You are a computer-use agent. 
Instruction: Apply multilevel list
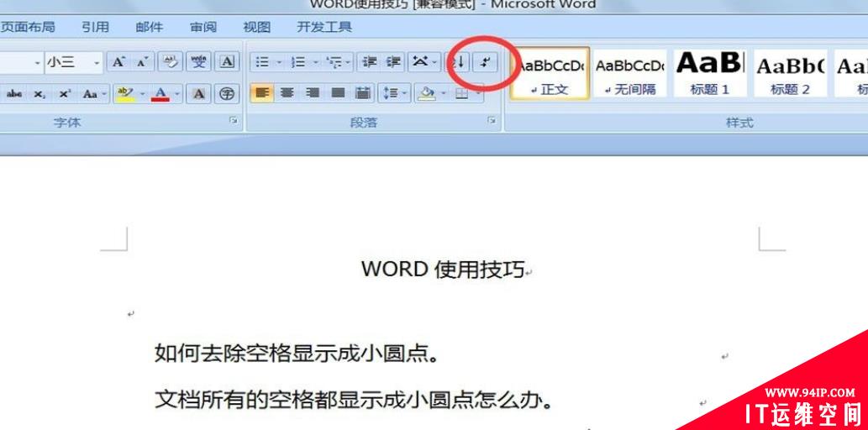tap(334, 62)
